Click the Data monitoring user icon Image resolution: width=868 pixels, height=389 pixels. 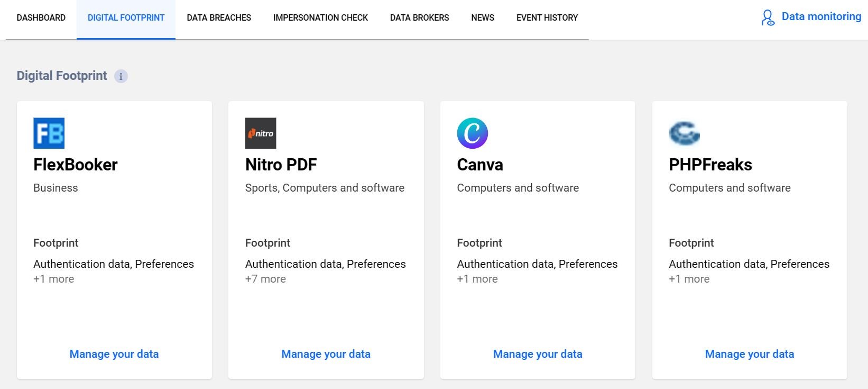click(768, 18)
